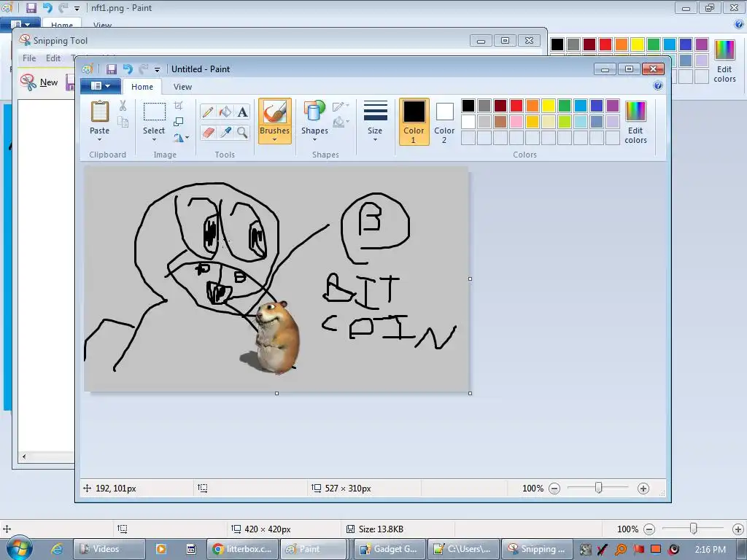Pick the pink color swatch in Untitled Paint
The image size is (747, 560).
click(x=516, y=122)
